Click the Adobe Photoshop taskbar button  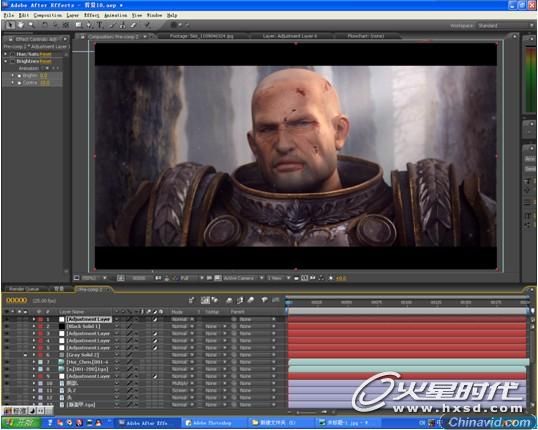212,423
